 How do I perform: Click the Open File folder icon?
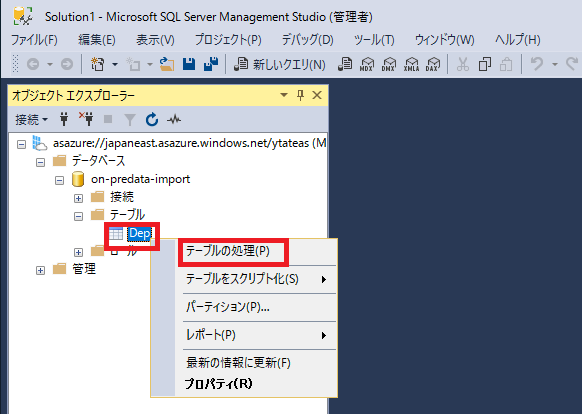point(167,64)
